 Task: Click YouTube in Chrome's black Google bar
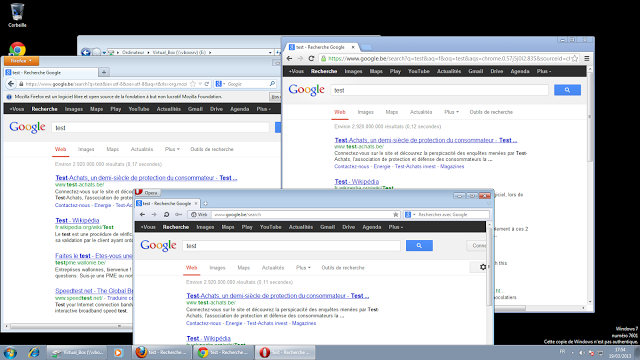tap(418, 71)
